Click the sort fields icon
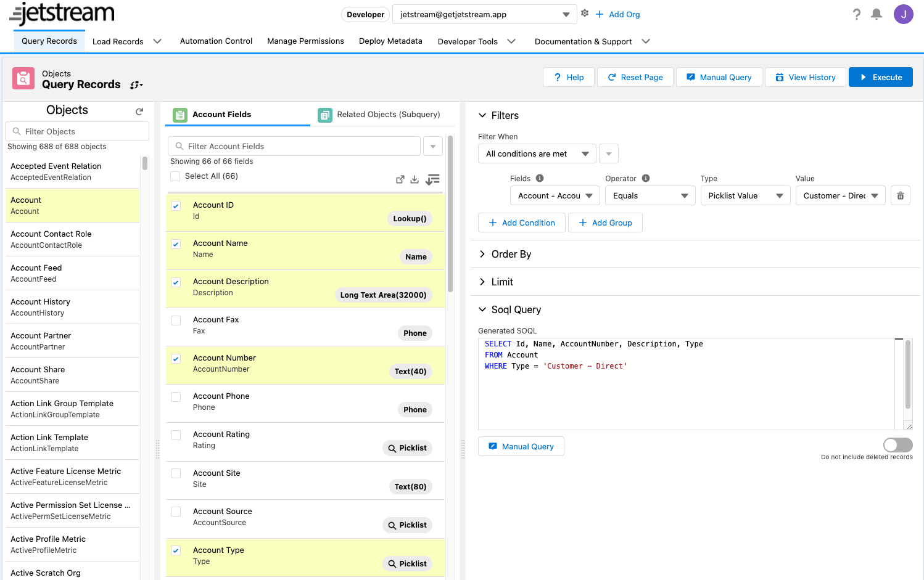The width and height of the screenshot is (924, 580). (x=432, y=179)
